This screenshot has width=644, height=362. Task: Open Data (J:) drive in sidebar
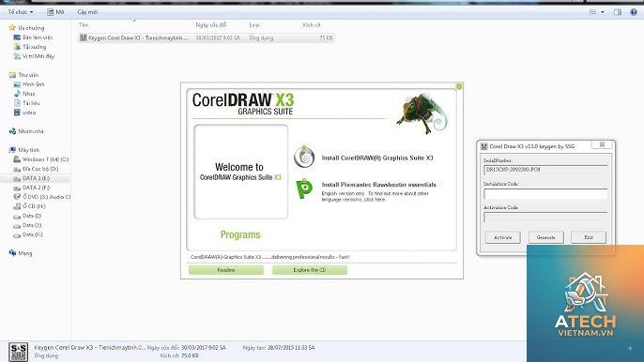point(27,225)
